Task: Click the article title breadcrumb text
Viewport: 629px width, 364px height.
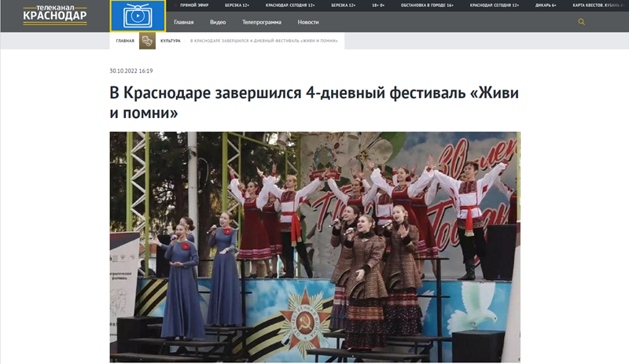Action: [x=264, y=41]
